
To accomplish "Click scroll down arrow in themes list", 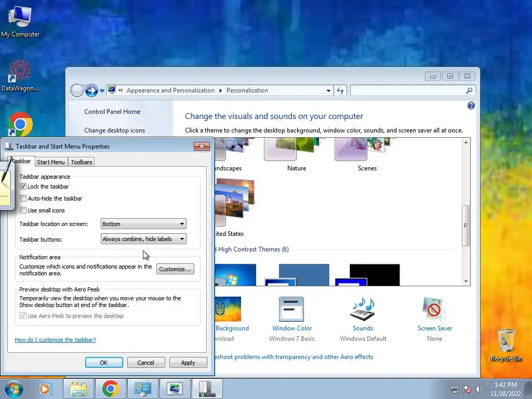I will click(466, 281).
